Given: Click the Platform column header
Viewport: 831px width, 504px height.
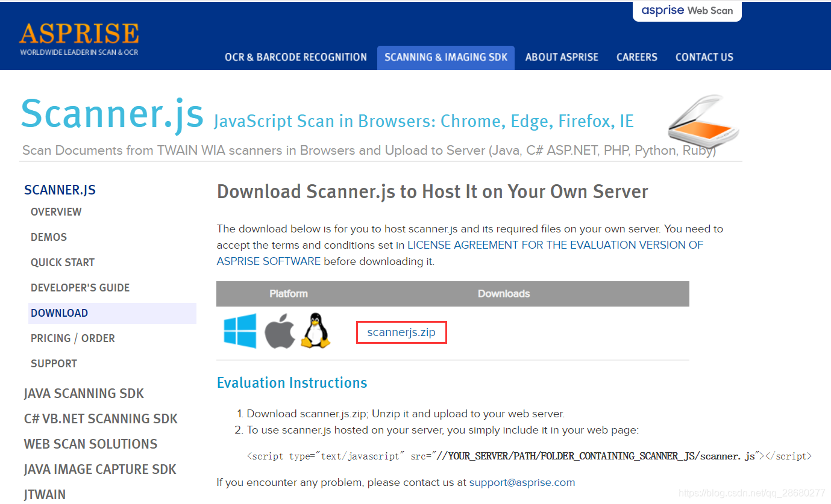Looking at the screenshot, I should [x=289, y=294].
